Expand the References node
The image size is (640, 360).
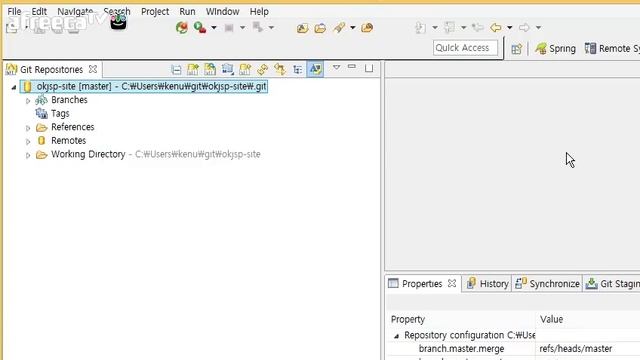point(28,128)
